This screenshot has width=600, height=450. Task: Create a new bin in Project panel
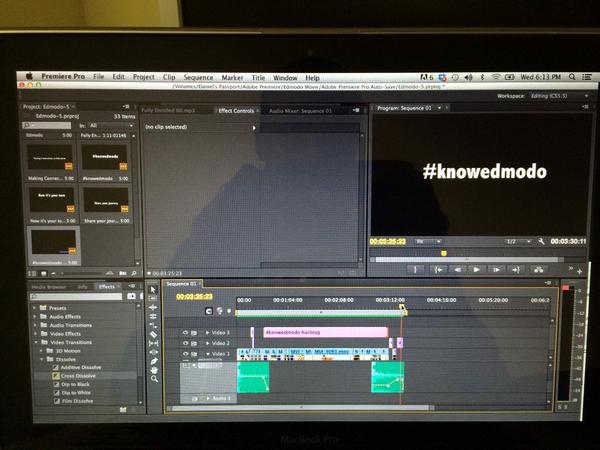click(123, 274)
